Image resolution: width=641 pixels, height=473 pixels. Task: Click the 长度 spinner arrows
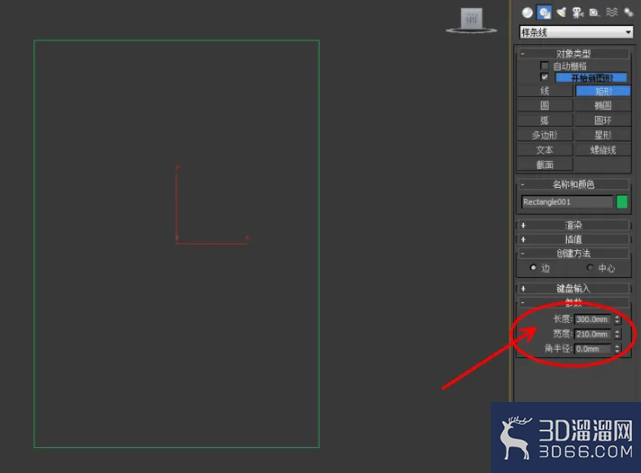tap(617, 319)
